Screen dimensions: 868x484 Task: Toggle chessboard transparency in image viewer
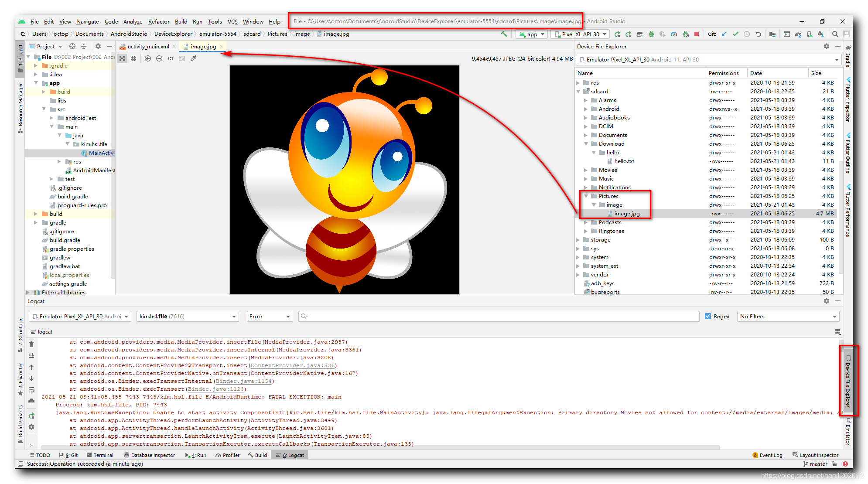pyautogui.click(x=122, y=58)
